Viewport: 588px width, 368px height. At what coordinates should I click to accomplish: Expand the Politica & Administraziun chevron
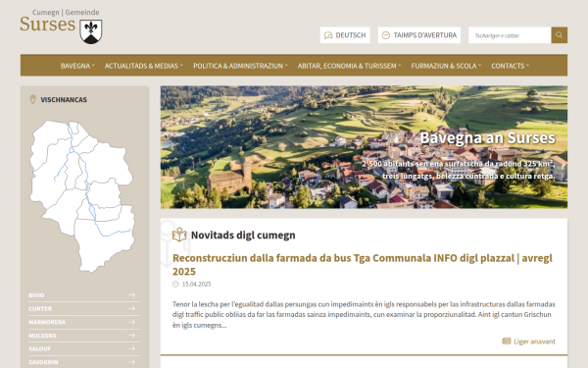tap(286, 66)
